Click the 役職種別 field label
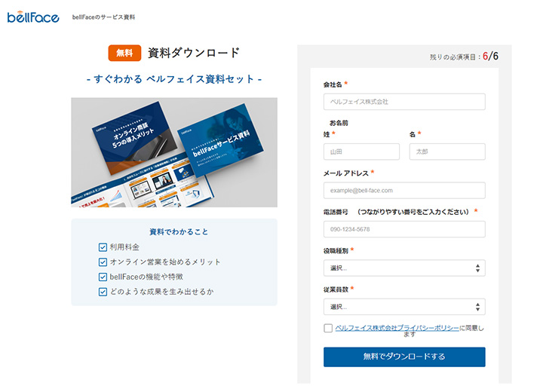 click(336, 251)
